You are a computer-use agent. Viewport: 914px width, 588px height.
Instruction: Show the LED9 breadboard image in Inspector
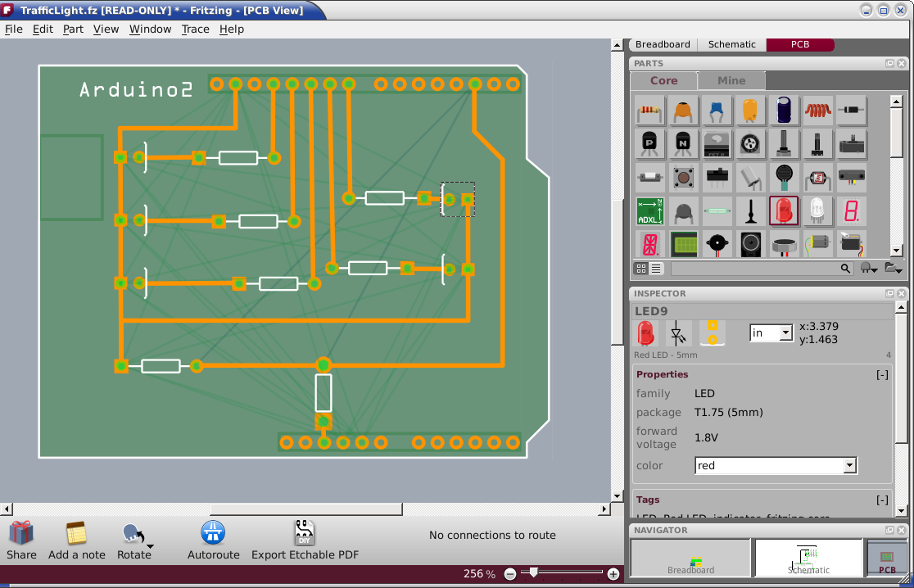[646, 333]
